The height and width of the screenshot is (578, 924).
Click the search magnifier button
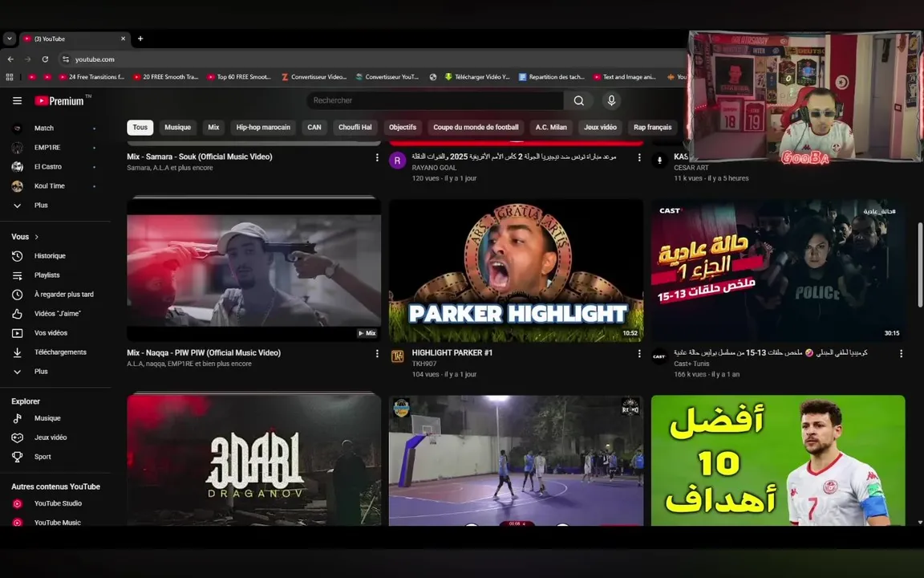(578, 101)
